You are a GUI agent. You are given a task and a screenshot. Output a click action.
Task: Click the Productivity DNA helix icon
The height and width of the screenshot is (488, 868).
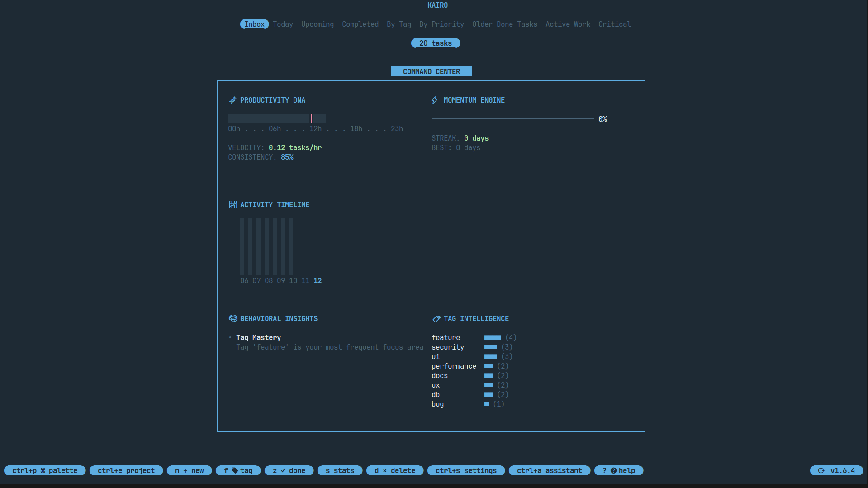tap(233, 100)
